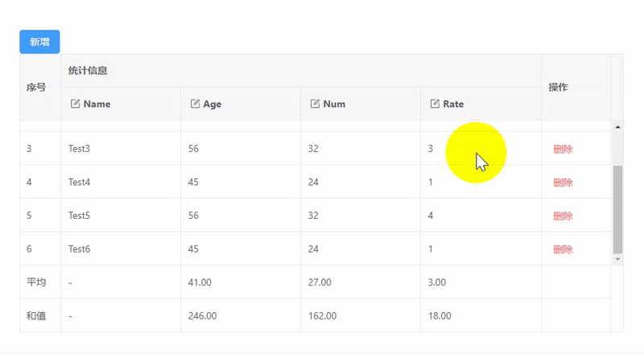Delete the Test4 row
Image resolution: width=644 pixels, height=354 pixels.
[x=563, y=183]
